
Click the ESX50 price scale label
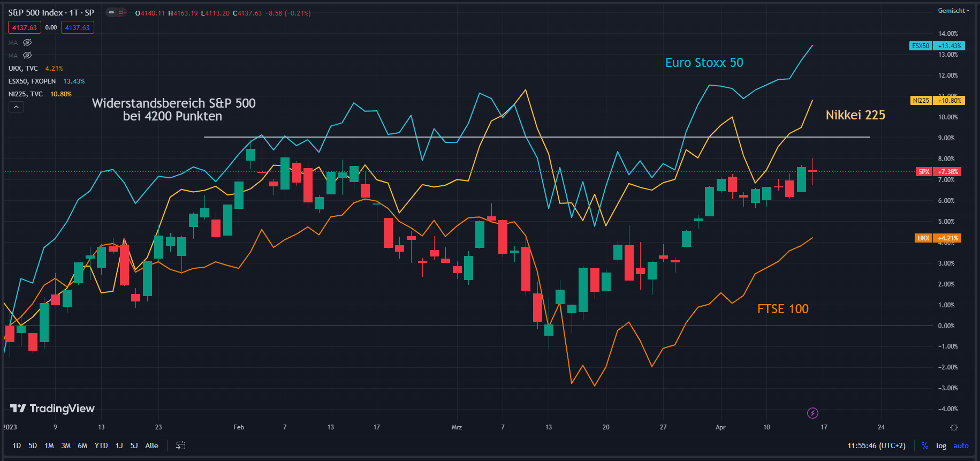point(937,46)
